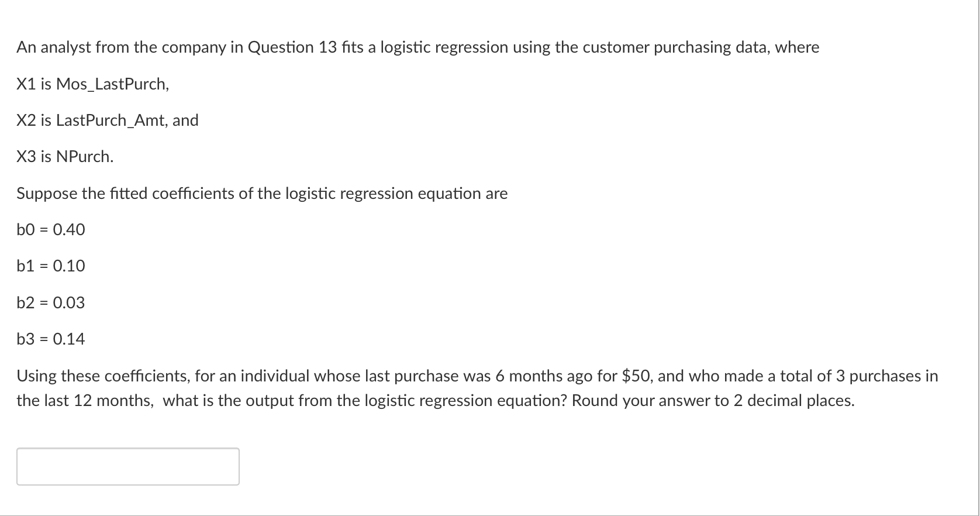Select the text line b2 = 0.03
This screenshot has height=516, width=980.
(x=51, y=302)
